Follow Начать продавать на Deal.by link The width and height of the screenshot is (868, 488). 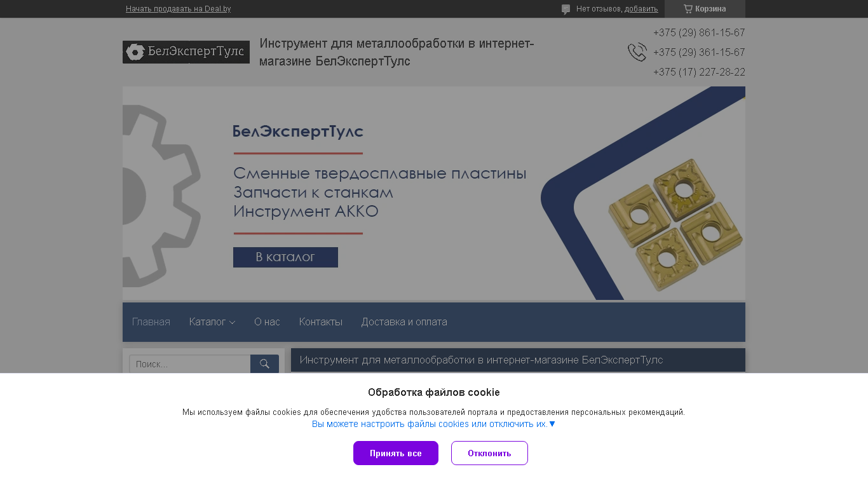point(178,9)
